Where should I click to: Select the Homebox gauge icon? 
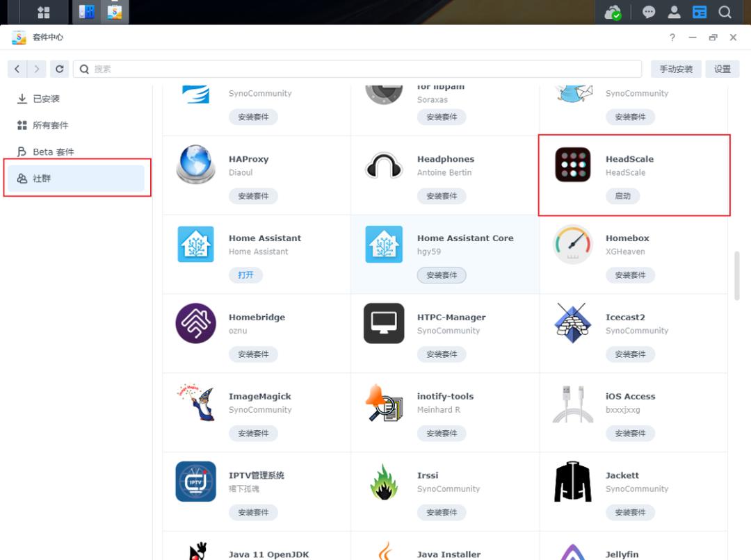tap(572, 245)
